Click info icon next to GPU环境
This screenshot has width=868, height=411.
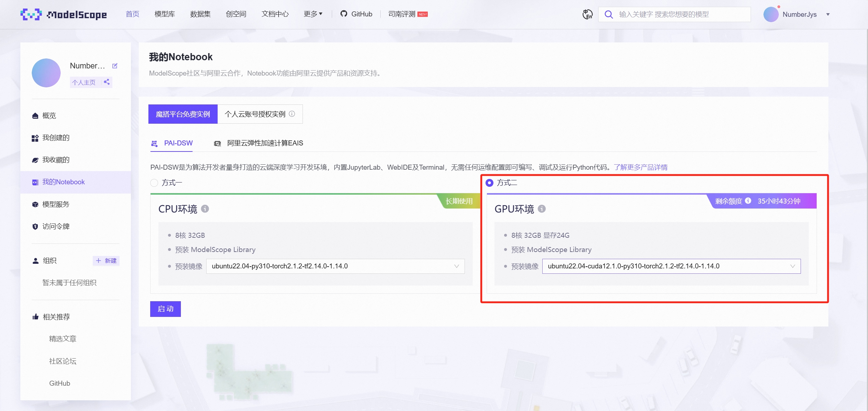542,209
